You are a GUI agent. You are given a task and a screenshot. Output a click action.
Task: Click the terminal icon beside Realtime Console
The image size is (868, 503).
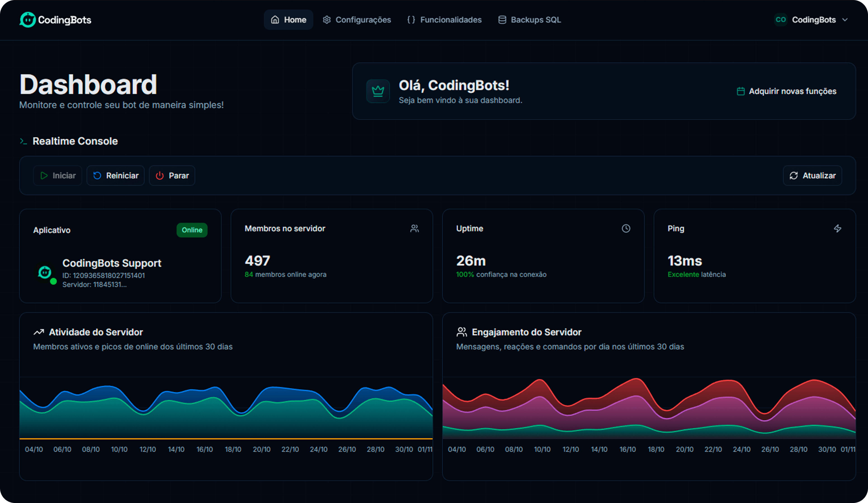(x=24, y=141)
